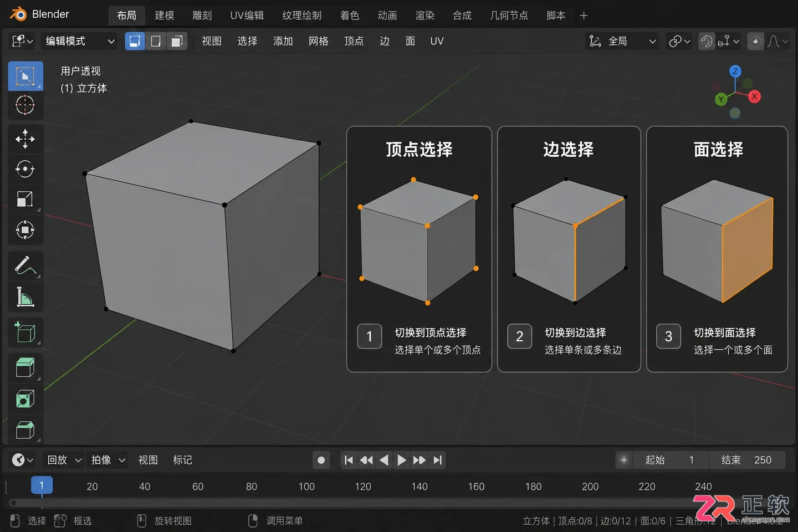The height and width of the screenshot is (532, 798).
Task: Toggle auto keying record button
Action: pyautogui.click(x=321, y=460)
